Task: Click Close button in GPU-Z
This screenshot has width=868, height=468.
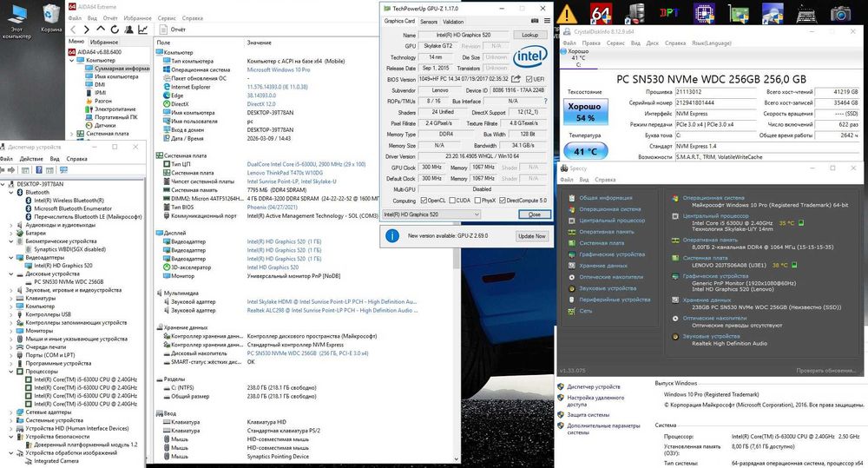Action: point(534,214)
